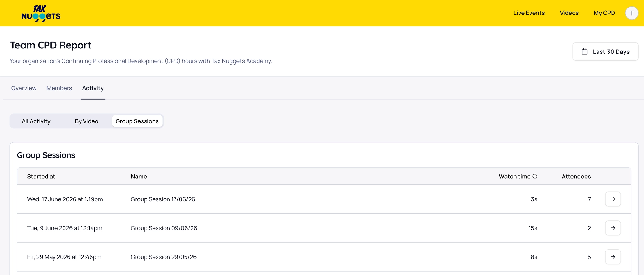Click the Started at column header
The image size is (644, 275).
[x=41, y=177]
